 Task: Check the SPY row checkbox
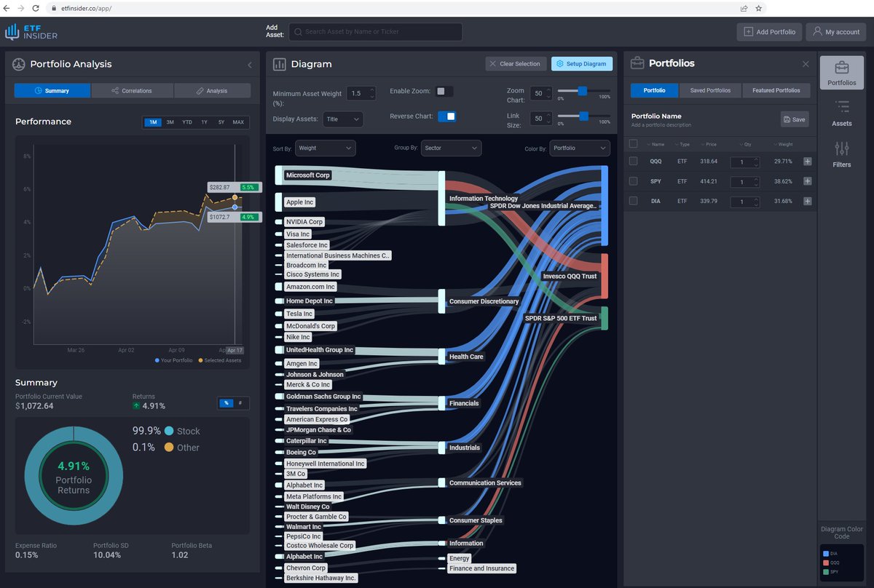coord(633,181)
